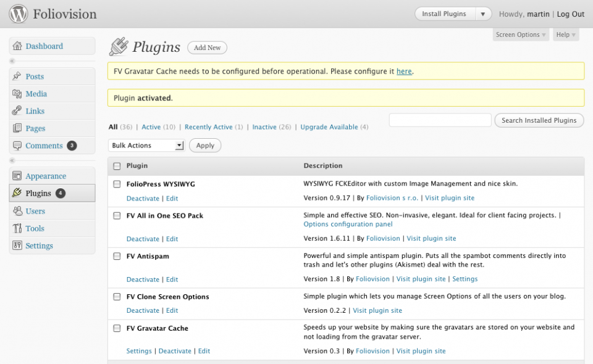Viewport: 593px width, 364px height.
Task: Open the Dashboard menu
Action: [x=44, y=46]
